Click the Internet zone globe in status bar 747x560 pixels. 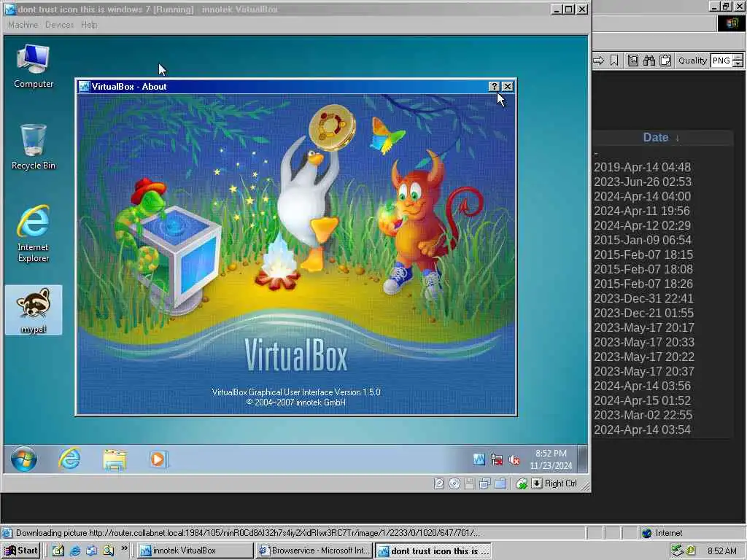click(646, 533)
